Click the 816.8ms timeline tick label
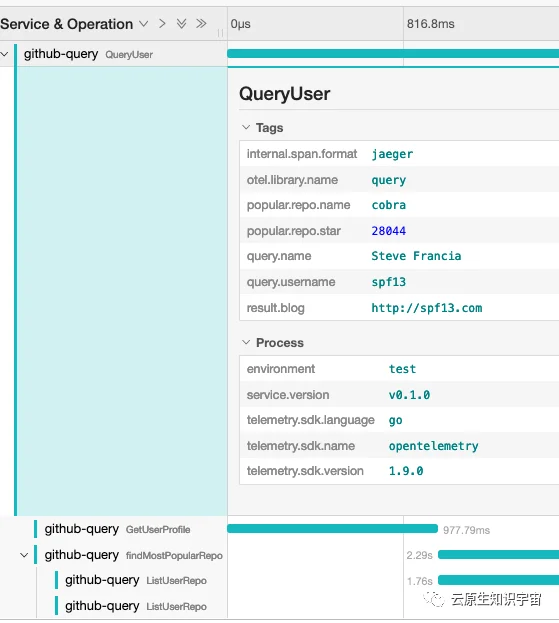This screenshot has height=623, width=559. coord(430,24)
